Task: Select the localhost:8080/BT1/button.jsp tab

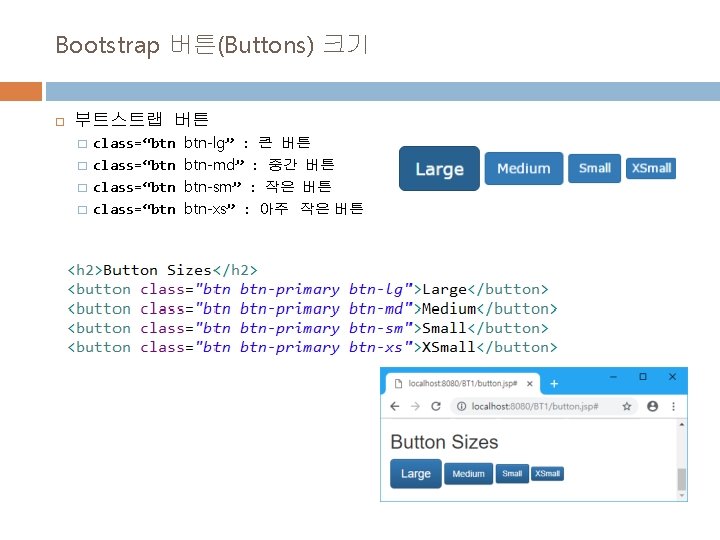Action: 462,383
